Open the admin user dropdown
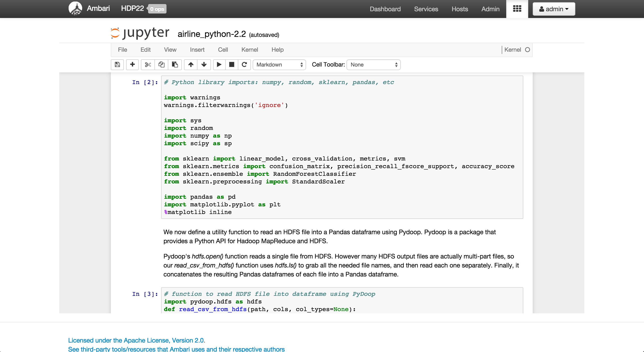 [554, 9]
